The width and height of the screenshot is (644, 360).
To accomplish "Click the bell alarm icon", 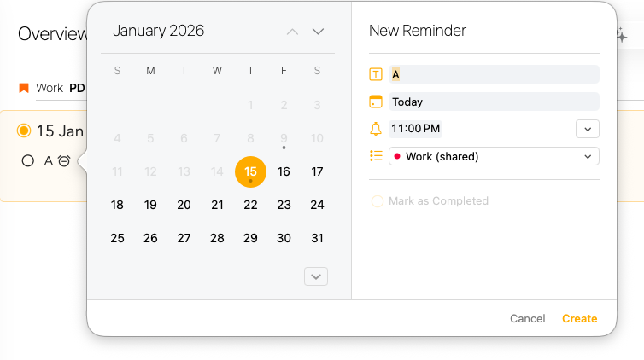I will point(376,129).
